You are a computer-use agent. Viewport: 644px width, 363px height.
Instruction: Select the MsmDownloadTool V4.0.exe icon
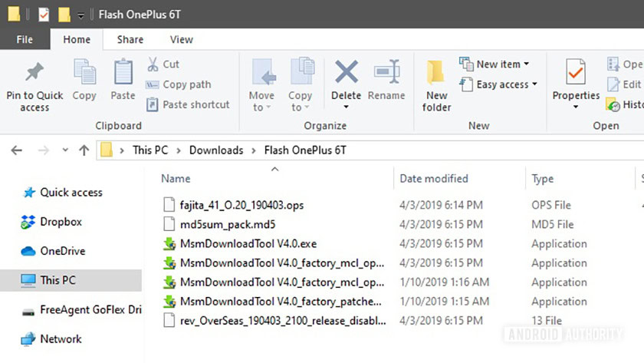pyautogui.click(x=169, y=244)
